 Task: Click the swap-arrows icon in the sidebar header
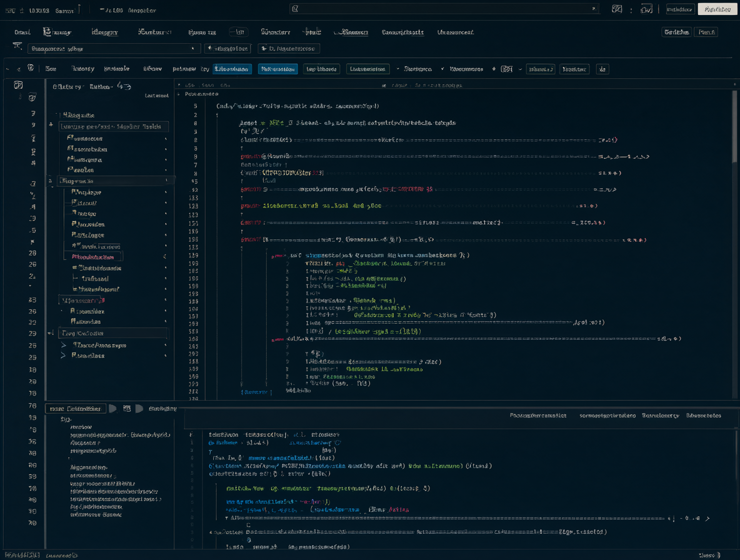[x=124, y=86]
